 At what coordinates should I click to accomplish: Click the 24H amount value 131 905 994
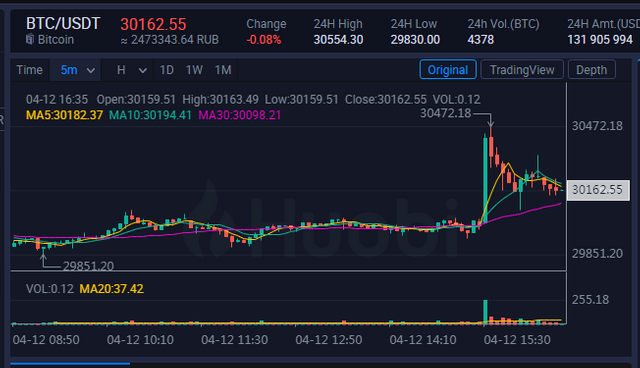(x=600, y=40)
